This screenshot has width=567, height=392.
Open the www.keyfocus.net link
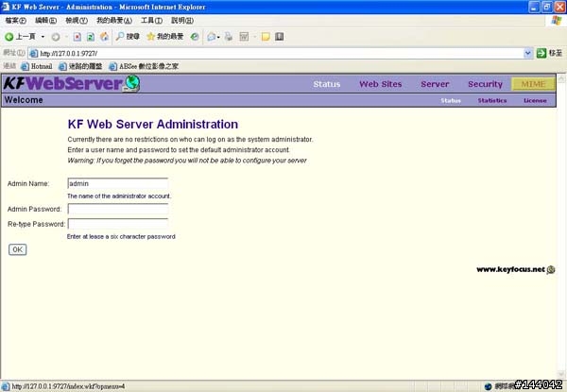pos(510,269)
